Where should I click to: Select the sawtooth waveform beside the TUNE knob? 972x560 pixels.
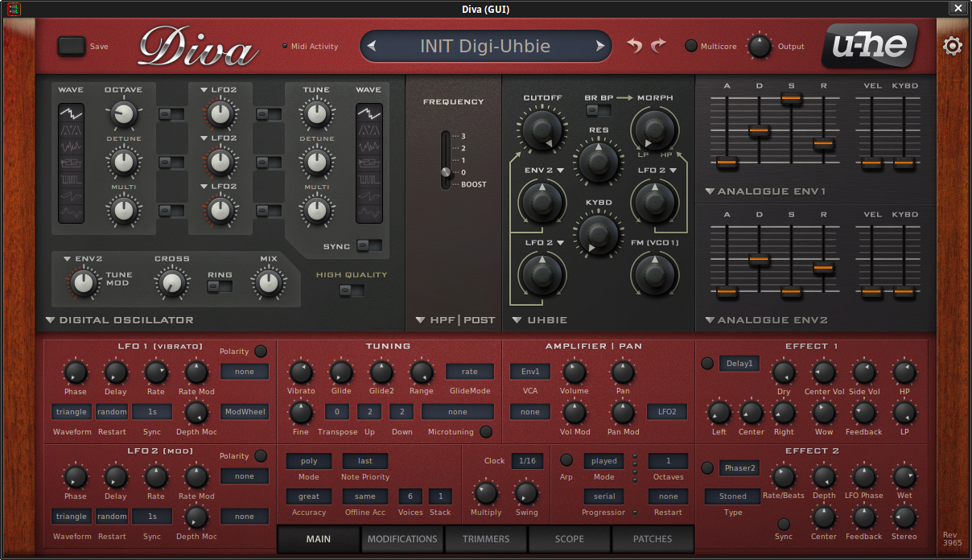coord(369,112)
